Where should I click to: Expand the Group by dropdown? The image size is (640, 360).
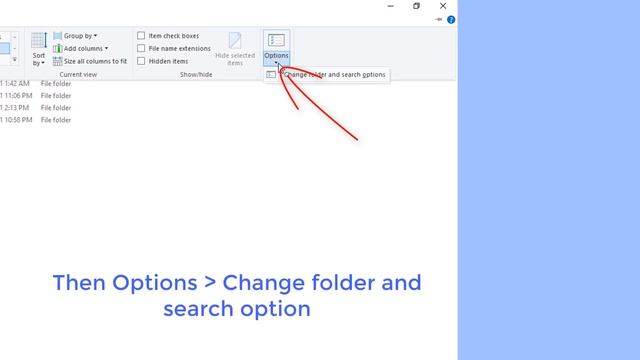76,36
